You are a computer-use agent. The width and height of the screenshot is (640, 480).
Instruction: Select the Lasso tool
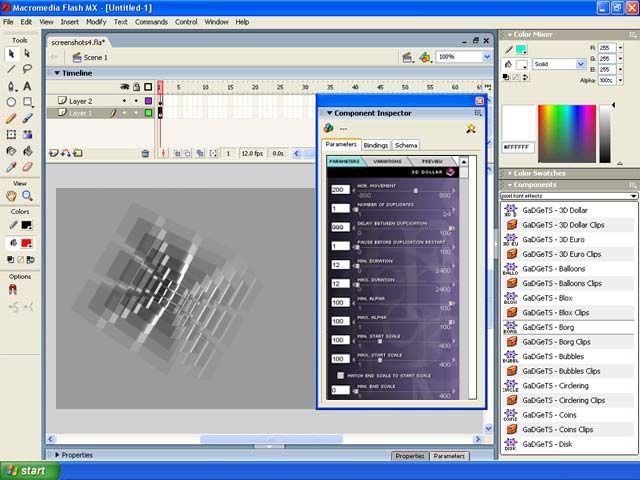(x=28, y=70)
